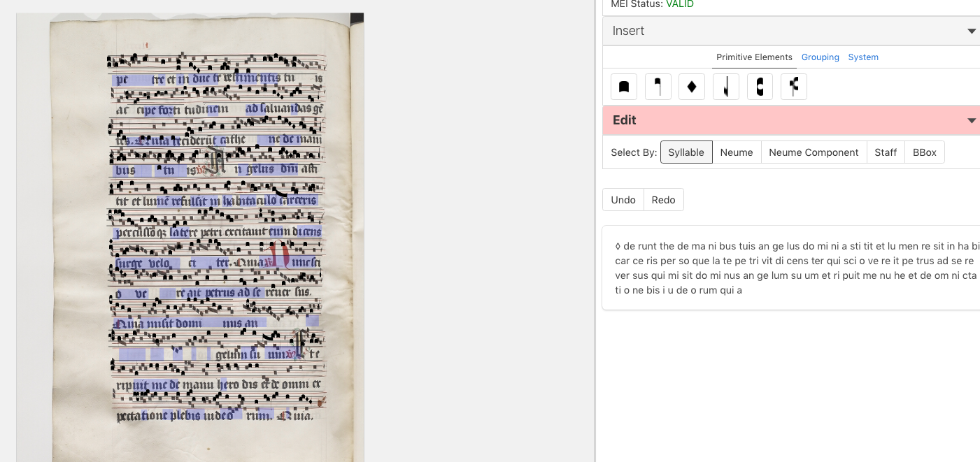This screenshot has width=980, height=462.
Task: Select the custos insert icon
Action: tap(726, 87)
